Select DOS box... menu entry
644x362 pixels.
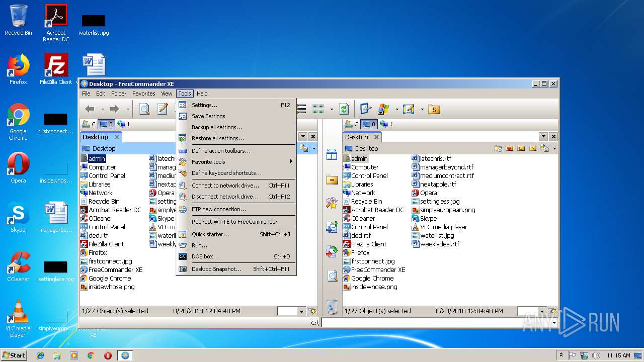pos(236,256)
